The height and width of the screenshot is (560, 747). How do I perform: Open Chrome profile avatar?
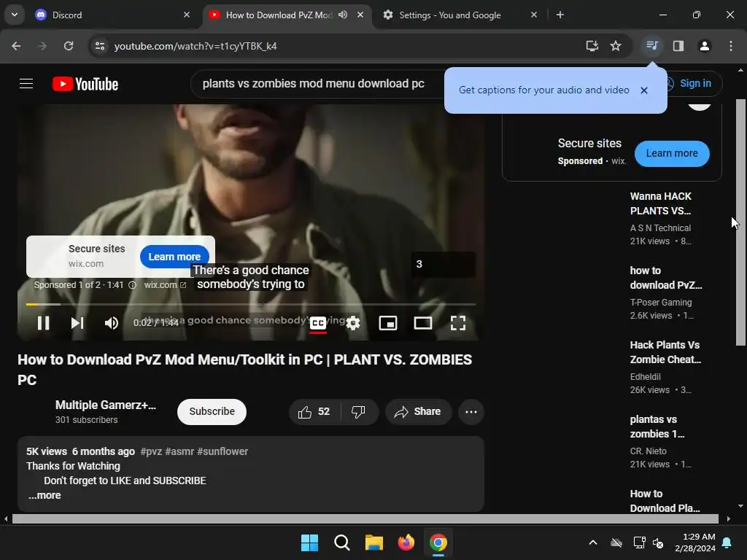(x=704, y=46)
